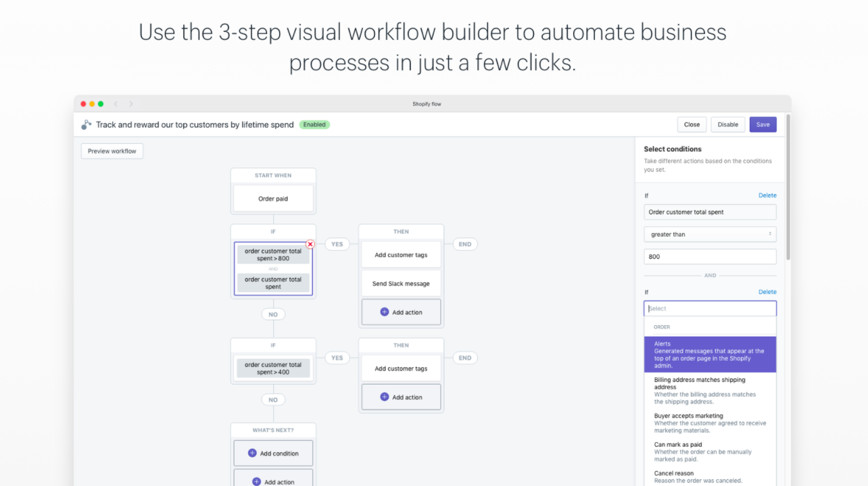This screenshot has height=486, width=868.
Task: Click the workflow branch icon beside the title
Action: click(86, 124)
